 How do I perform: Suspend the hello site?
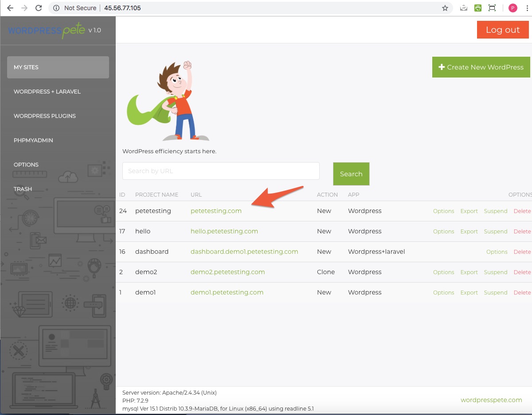(x=496, y=232)
